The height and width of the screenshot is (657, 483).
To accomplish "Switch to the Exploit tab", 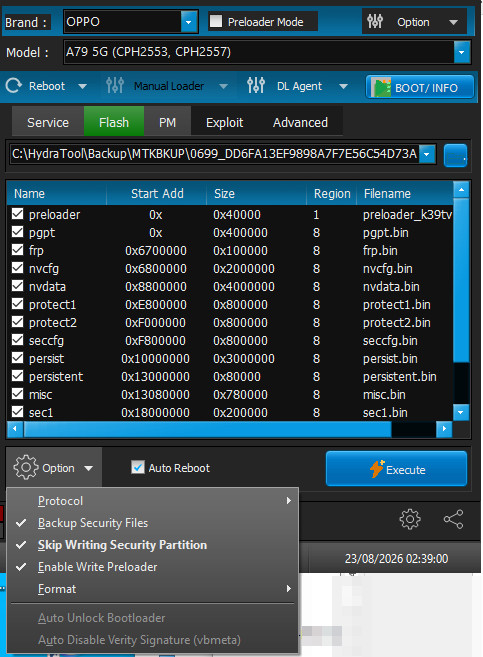I will (225, 122).
